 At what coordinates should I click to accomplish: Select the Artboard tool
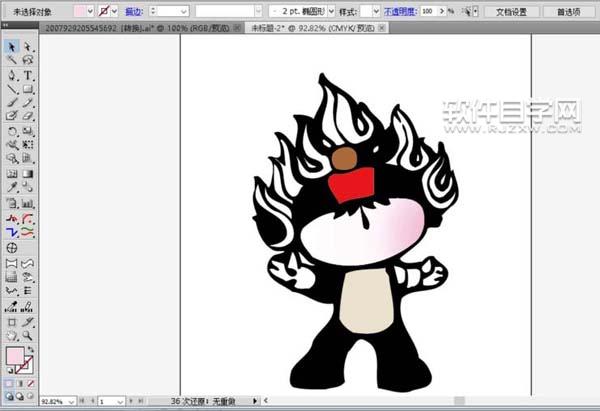pos(12,322)
